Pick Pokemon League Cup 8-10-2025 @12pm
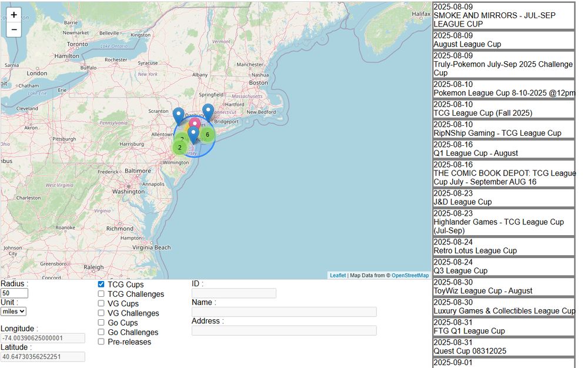588x368 pixels. point(504,89)
